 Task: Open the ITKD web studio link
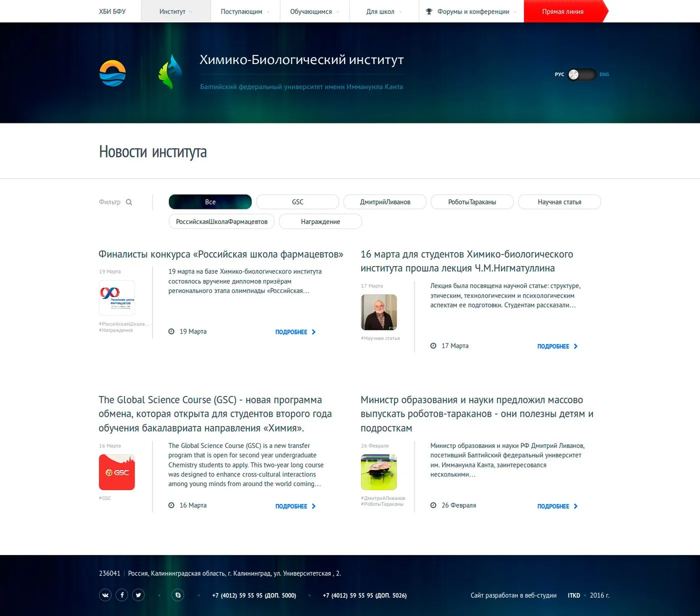tap(574, 595)
